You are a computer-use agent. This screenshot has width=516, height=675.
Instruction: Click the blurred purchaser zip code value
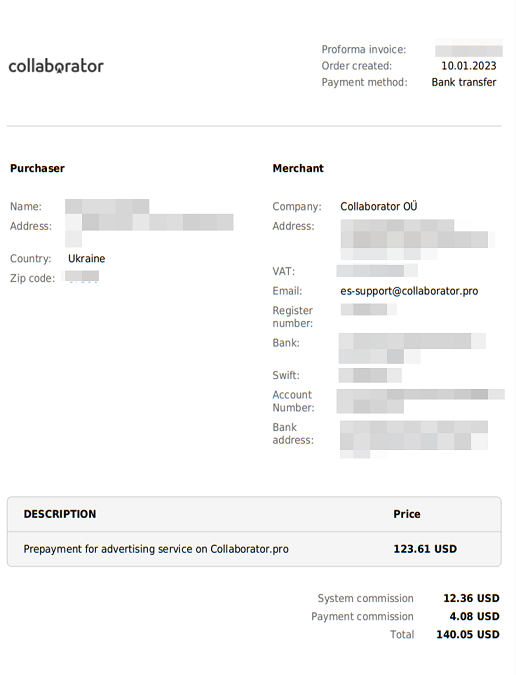[82, 276]
